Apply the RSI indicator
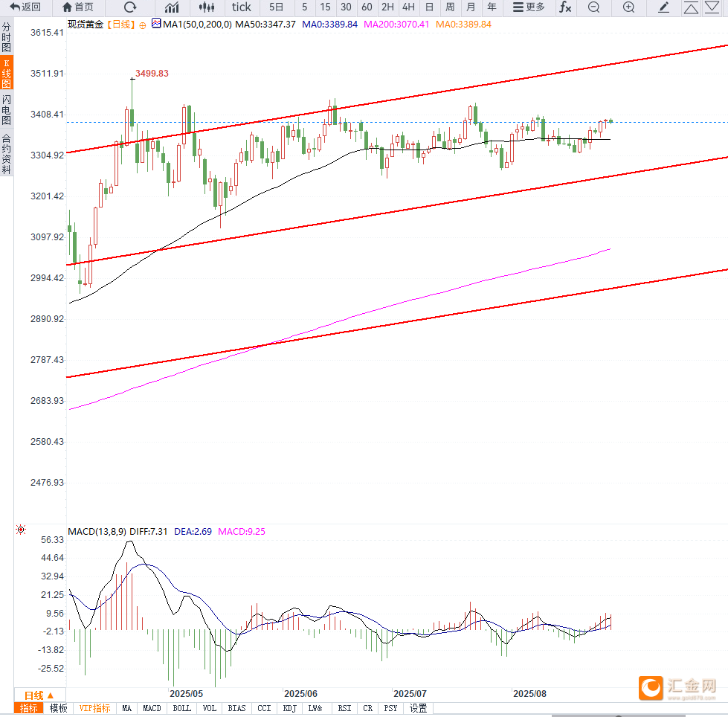 [344, 708]
